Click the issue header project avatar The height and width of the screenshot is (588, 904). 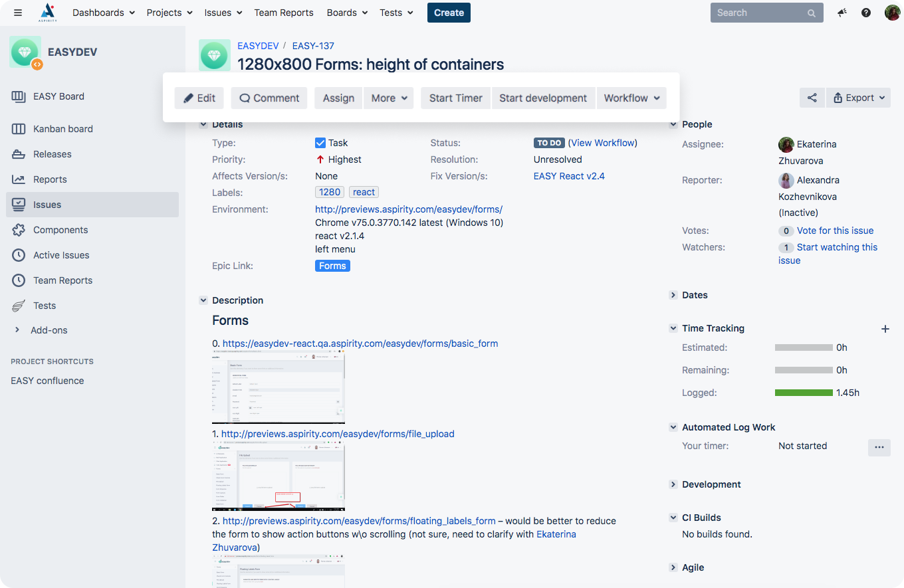click(x=215, y=55)
